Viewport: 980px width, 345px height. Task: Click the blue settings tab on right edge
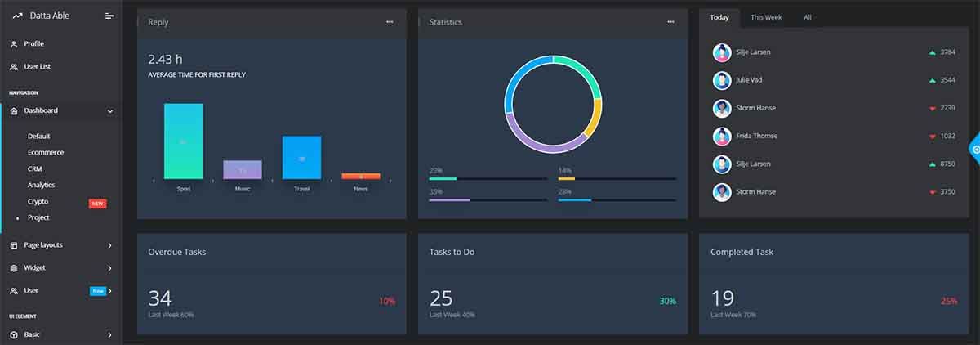[x=974, y=150]
